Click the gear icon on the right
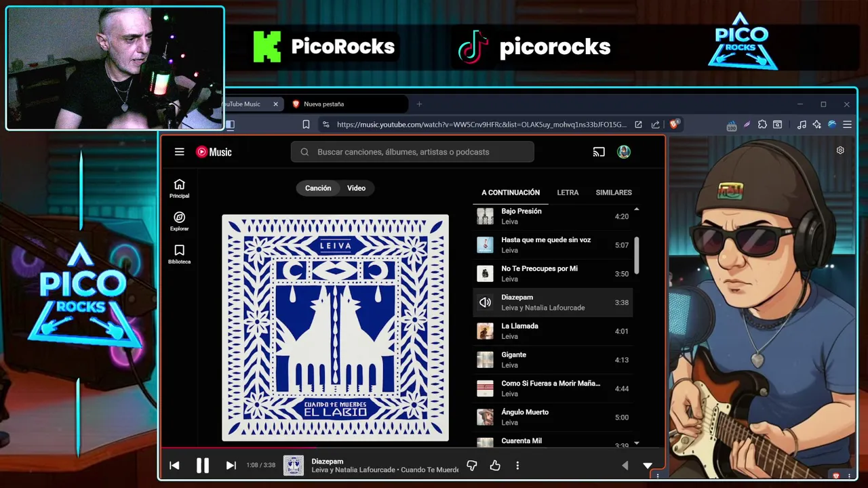 840,150
